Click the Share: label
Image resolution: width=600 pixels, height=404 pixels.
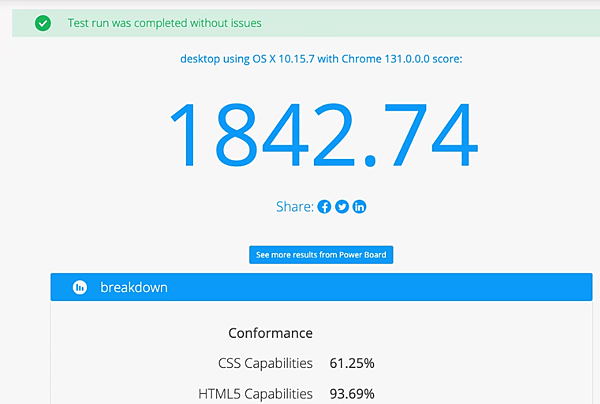coord(295,207)
